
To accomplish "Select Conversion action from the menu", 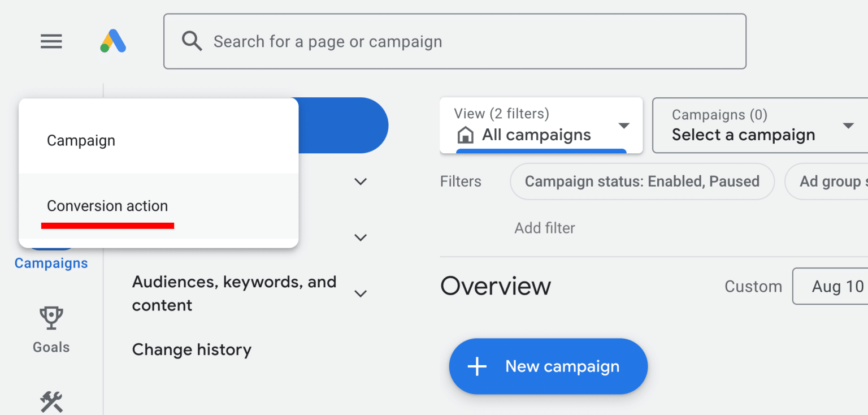I will tap(107, 205).
